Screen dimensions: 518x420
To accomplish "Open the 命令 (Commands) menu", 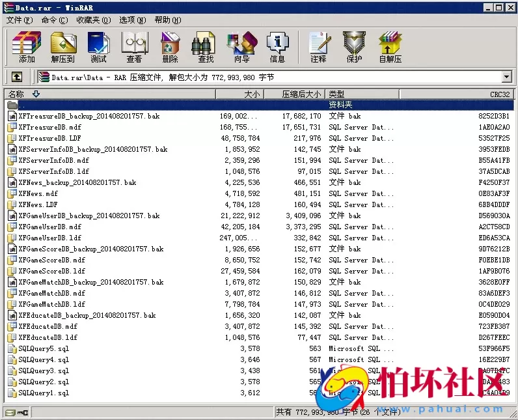I will coord(55,20).
